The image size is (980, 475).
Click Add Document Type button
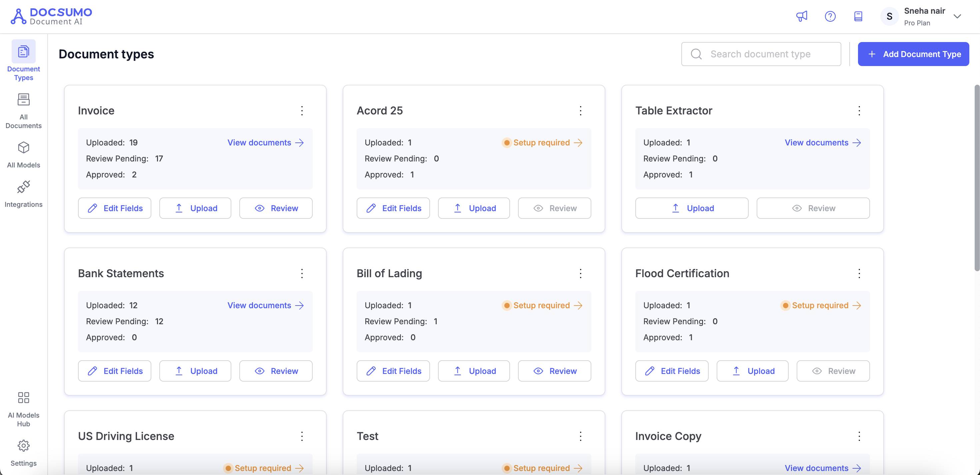tap(913, 54)
